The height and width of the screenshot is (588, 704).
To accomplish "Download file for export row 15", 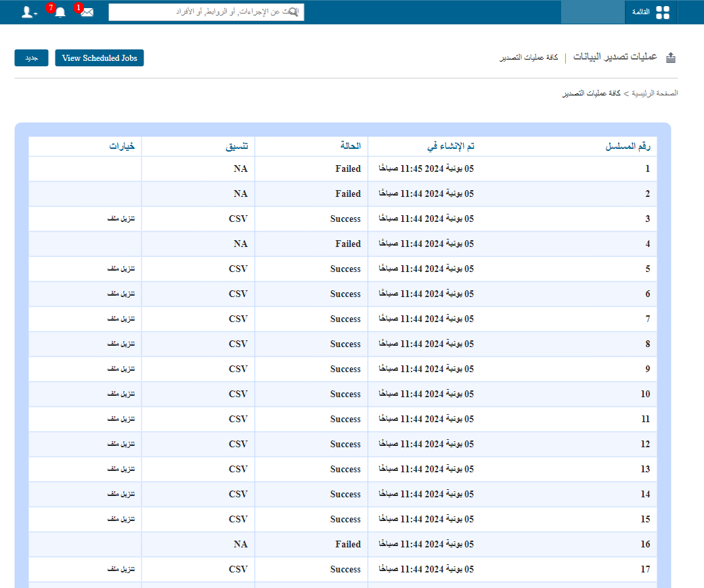I will point(120,519).
